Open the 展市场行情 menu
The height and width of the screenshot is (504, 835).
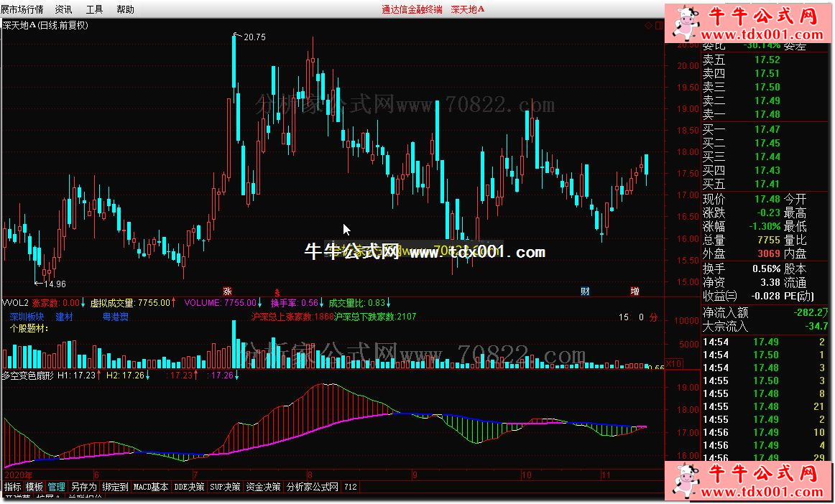[x=22, y=9]
